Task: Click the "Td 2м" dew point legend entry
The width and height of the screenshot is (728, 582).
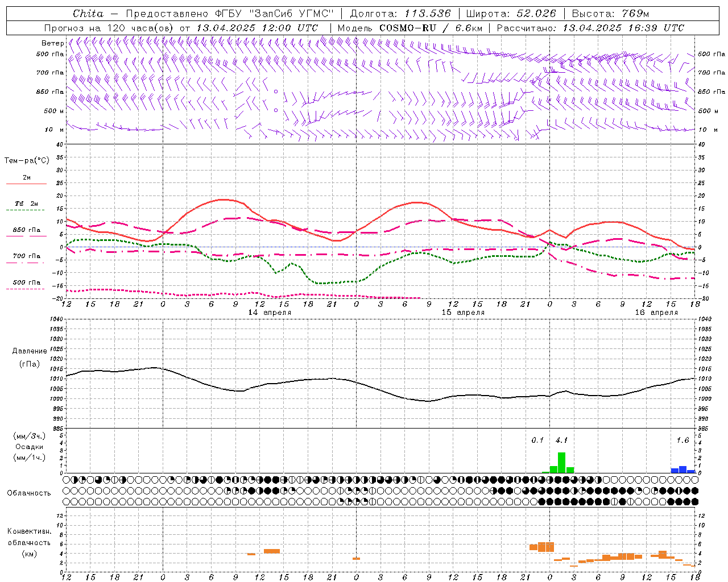Action: [26, 203]
